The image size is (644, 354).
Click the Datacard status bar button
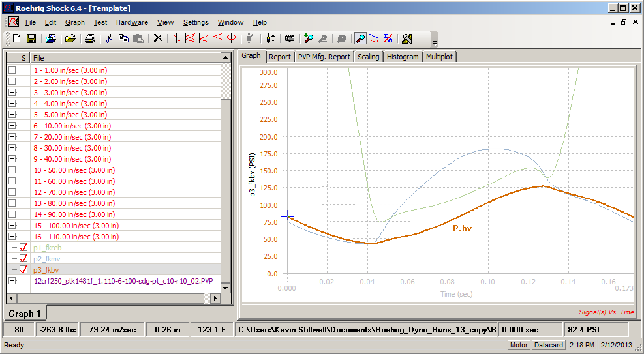[549, 345]
